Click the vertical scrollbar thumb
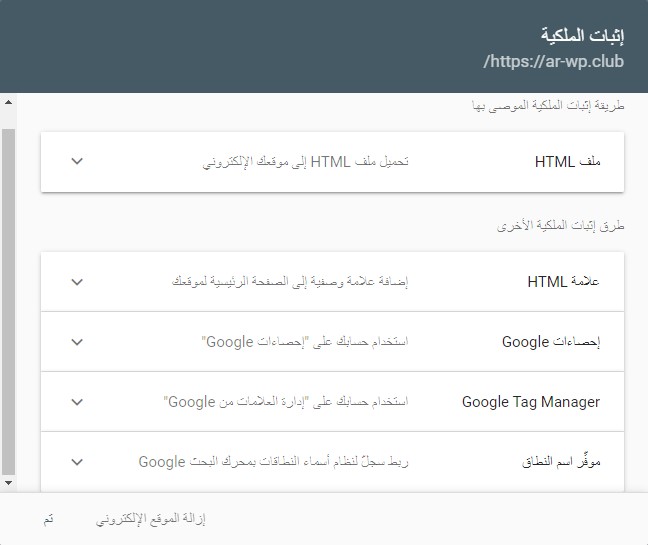The image size is (648, 545). 9,300
